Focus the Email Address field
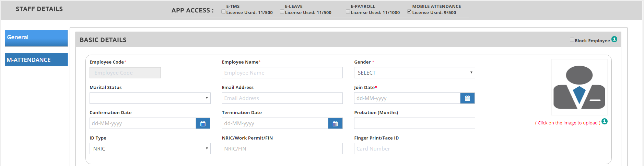The height and width of the screenshot is (166, 644). click(x=282, y=98)
